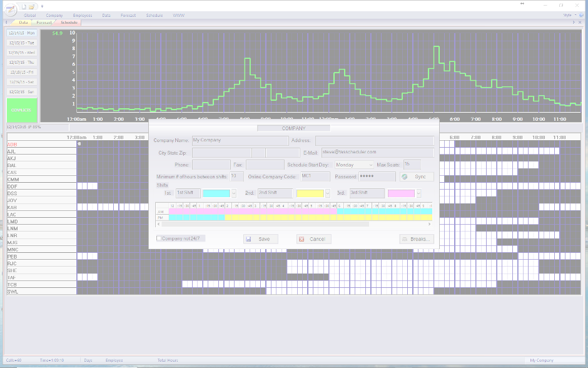
Task: Open the Schedule Start Day dropdown
Action: 355,165
